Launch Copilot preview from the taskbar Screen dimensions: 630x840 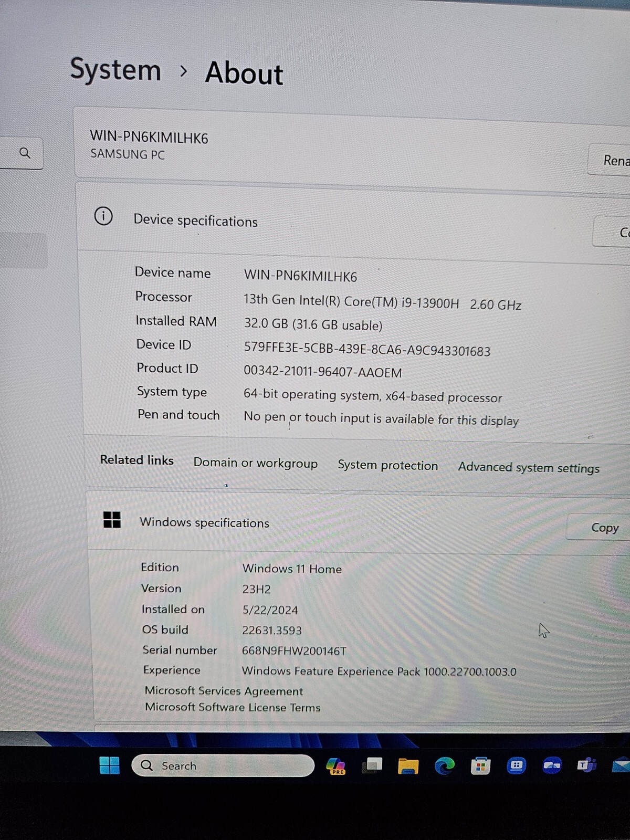(336, 766)
